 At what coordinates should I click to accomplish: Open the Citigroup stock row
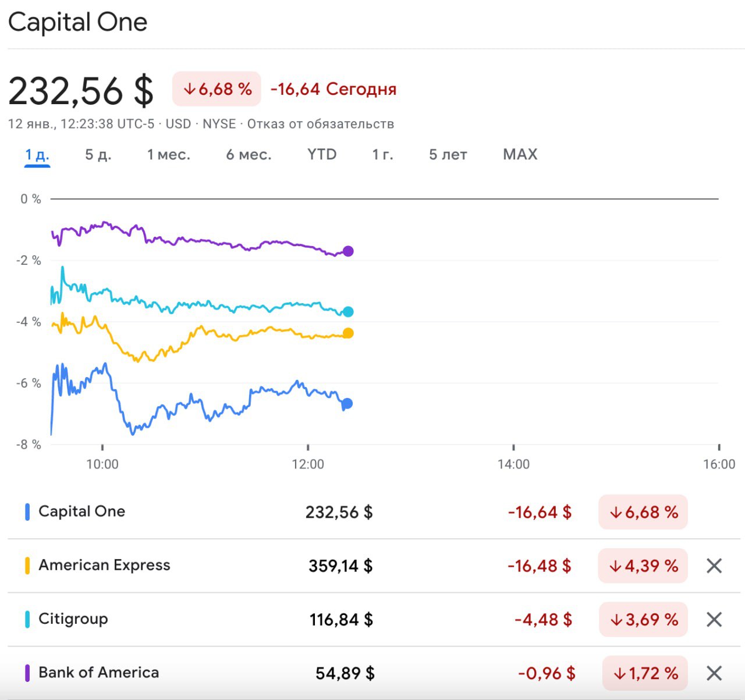coord(73,619)
